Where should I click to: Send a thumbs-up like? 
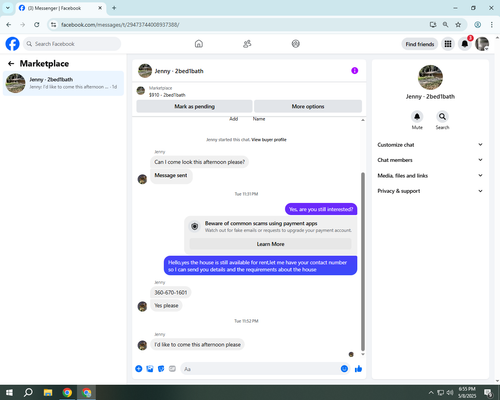click(358, 369)
